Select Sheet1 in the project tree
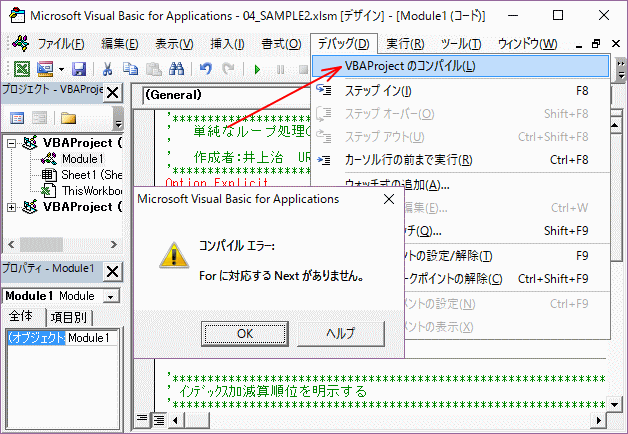 92,175
